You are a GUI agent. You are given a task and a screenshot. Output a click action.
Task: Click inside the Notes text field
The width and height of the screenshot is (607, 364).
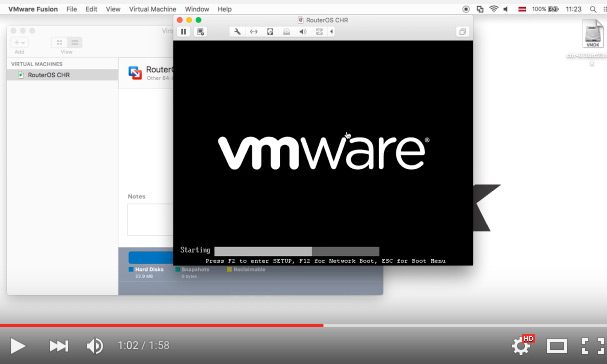pyautogui.click(x=150, y=219)
